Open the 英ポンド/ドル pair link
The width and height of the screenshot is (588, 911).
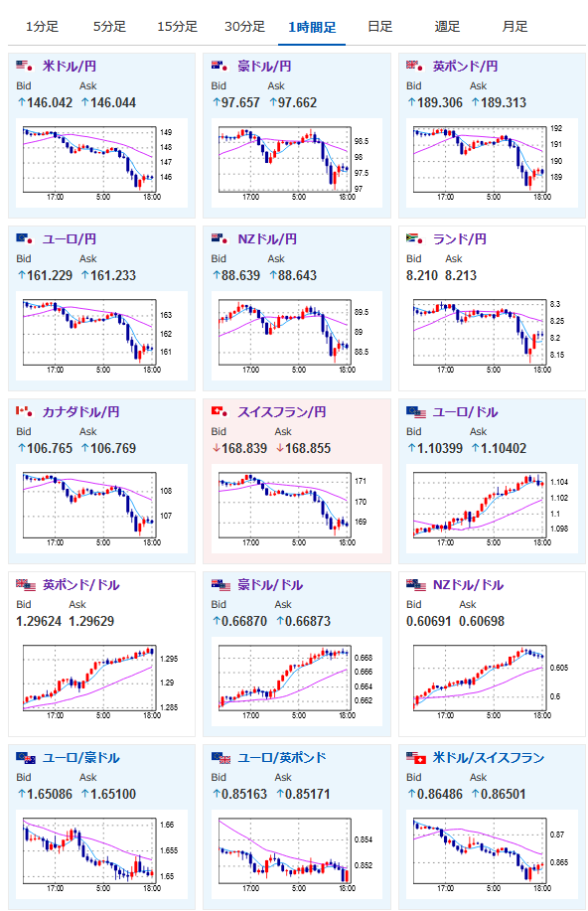pyautogui.click(x=80, y=584)
